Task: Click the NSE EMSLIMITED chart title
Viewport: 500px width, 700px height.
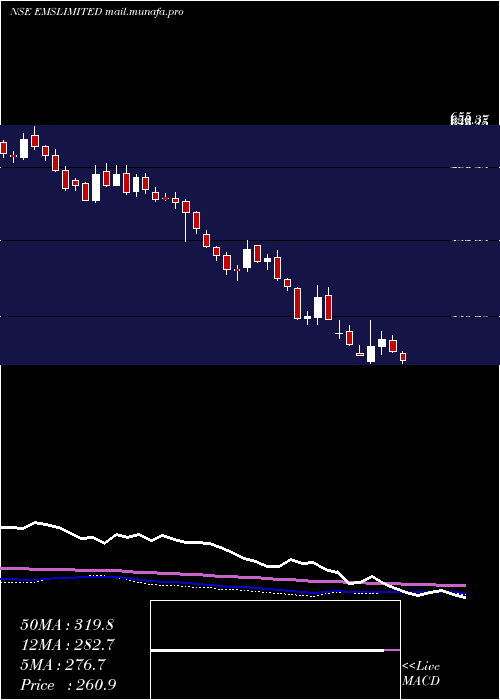Action: (x=56, y=12)
